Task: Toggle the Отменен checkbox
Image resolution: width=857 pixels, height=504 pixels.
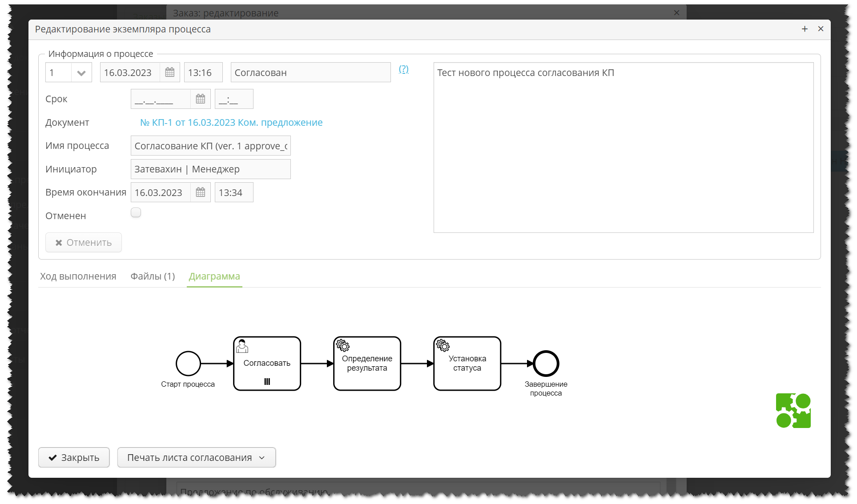Action: (x=136, y=212)
